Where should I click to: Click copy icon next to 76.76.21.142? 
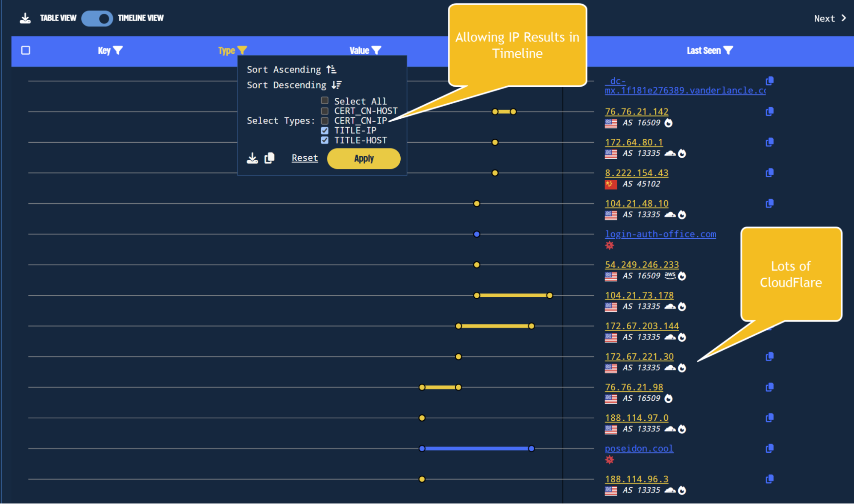click(x=771, y=112)
